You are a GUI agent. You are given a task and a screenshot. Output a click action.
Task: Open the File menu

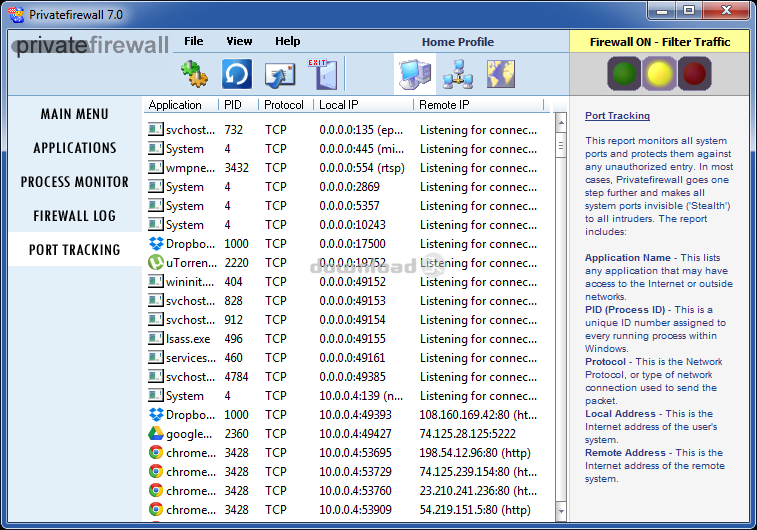tap(193, 41)
